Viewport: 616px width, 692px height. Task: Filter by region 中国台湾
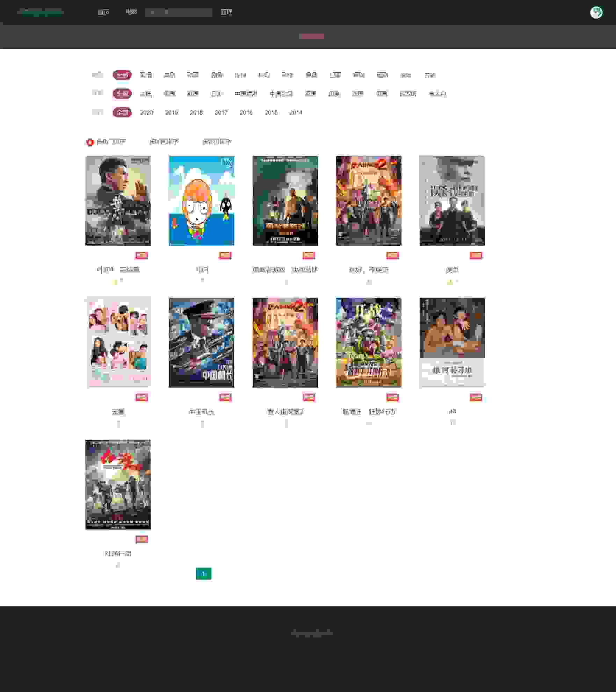click(x=281, y=94)
